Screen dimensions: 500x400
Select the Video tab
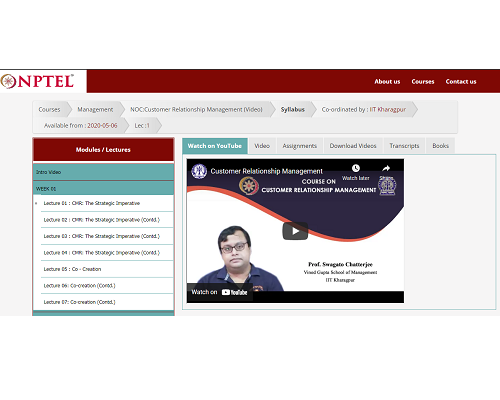click(x=262, y=146)
